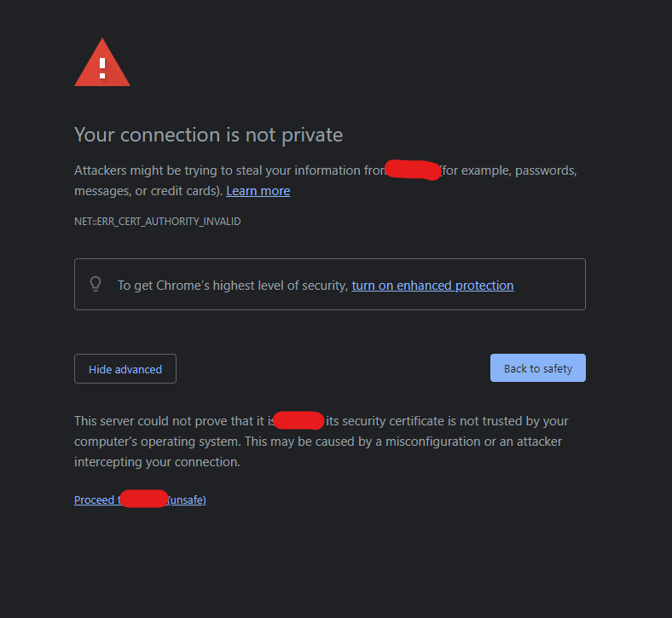Click the Proceed word in unsafe link

click(x=95, y=500)
